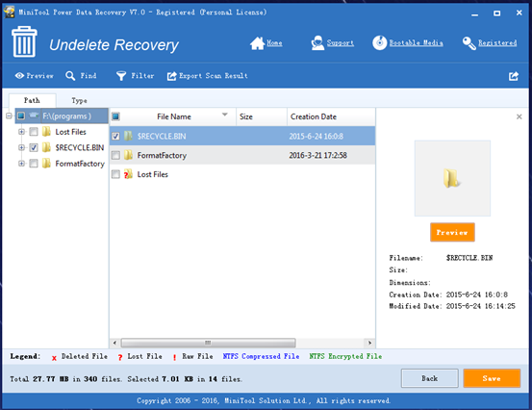Click the share icon at toolbar's right end
This screenshot has width=532, height=410.
tap(514, 76)
